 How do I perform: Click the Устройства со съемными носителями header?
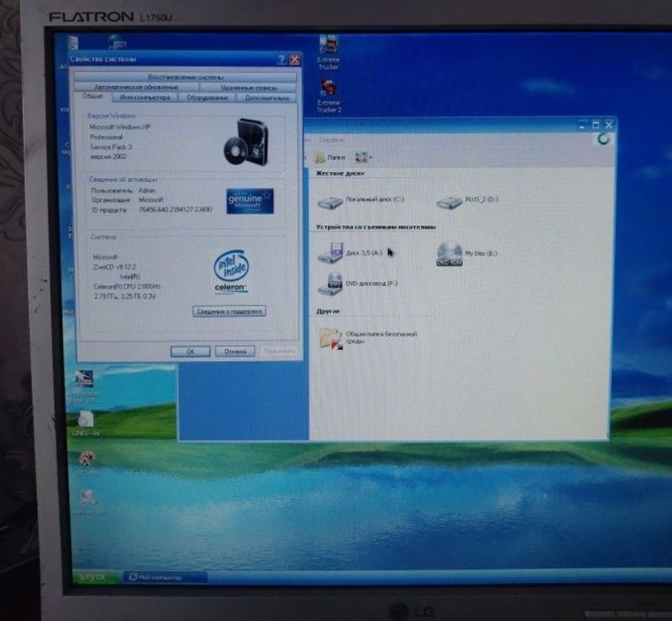pos(376,227)
